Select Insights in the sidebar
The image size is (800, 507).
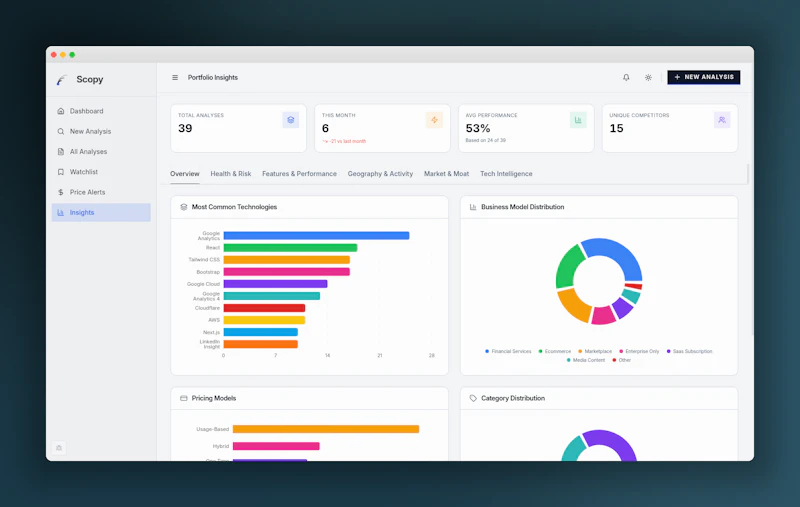tap(101, 213)
